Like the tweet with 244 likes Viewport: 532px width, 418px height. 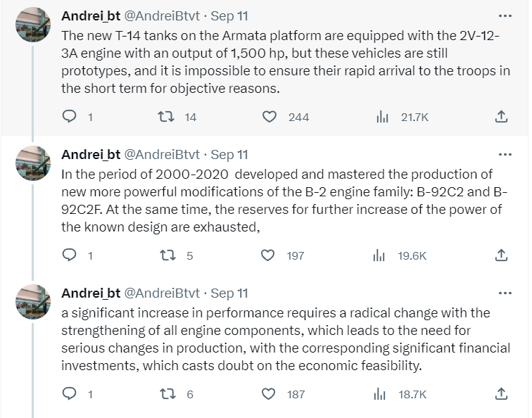click(x=270, y=117)
